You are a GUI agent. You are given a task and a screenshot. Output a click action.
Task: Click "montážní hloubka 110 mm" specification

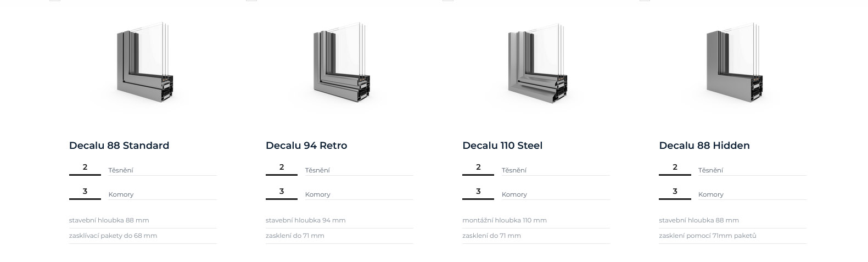(x=505, y=220)
